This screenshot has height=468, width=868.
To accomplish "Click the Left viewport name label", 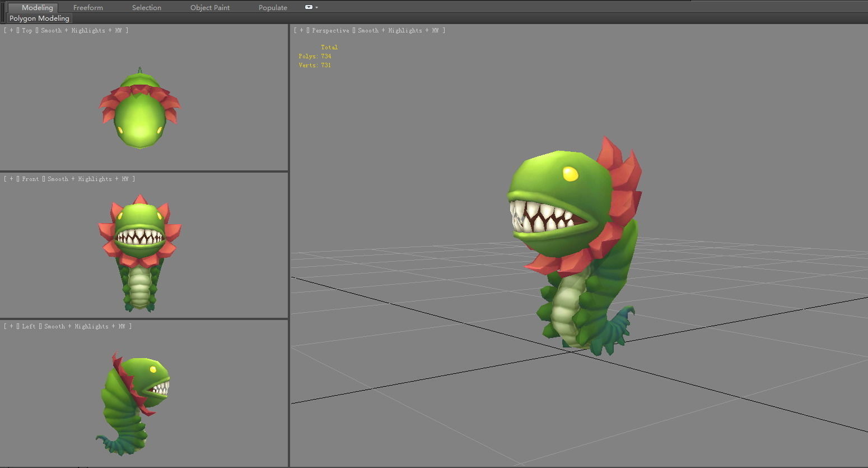I will coord(29,326).
